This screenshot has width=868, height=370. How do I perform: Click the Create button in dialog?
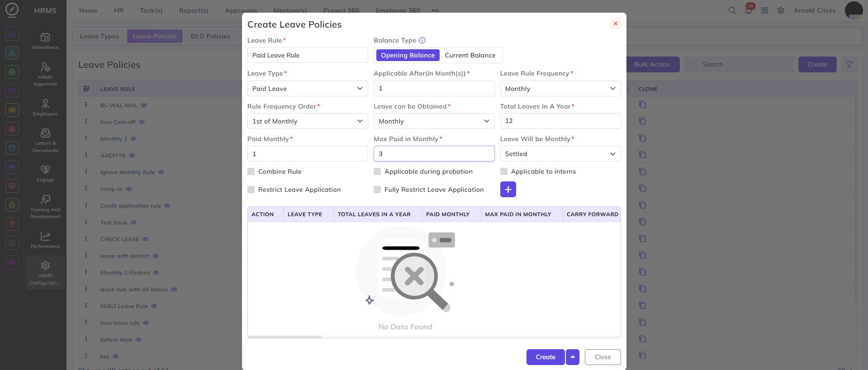tap(545, 357)
